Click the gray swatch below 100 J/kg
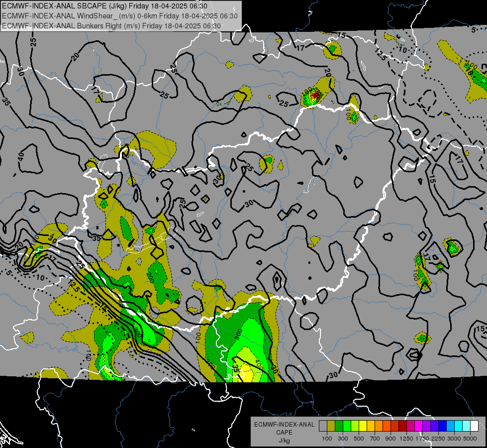 [323, 426]
